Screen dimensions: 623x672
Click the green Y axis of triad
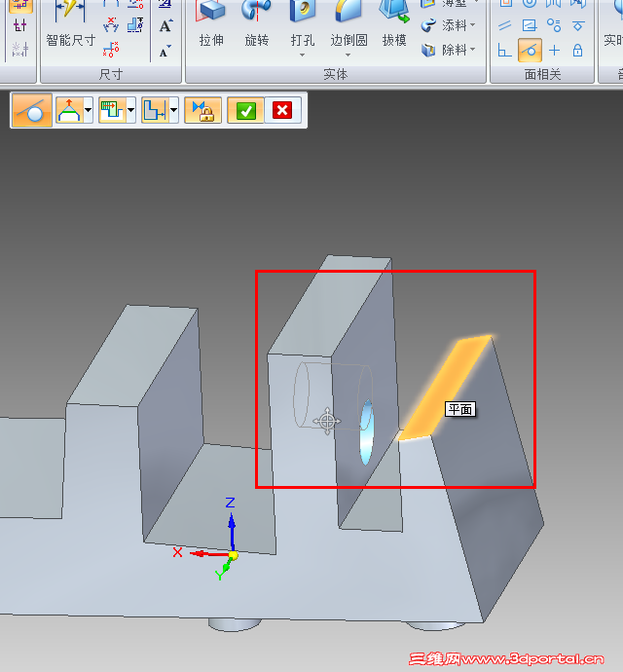[x=226, y=568]
